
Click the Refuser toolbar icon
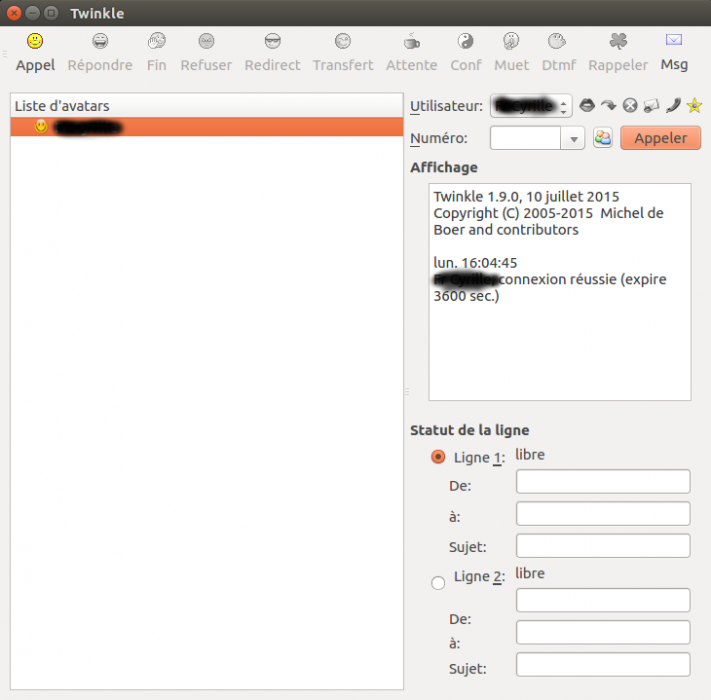click(206, 41)
